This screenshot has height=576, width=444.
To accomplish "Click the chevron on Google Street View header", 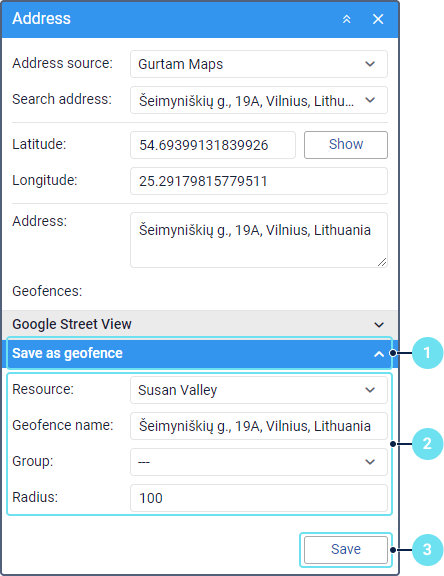I will point(379,325).
